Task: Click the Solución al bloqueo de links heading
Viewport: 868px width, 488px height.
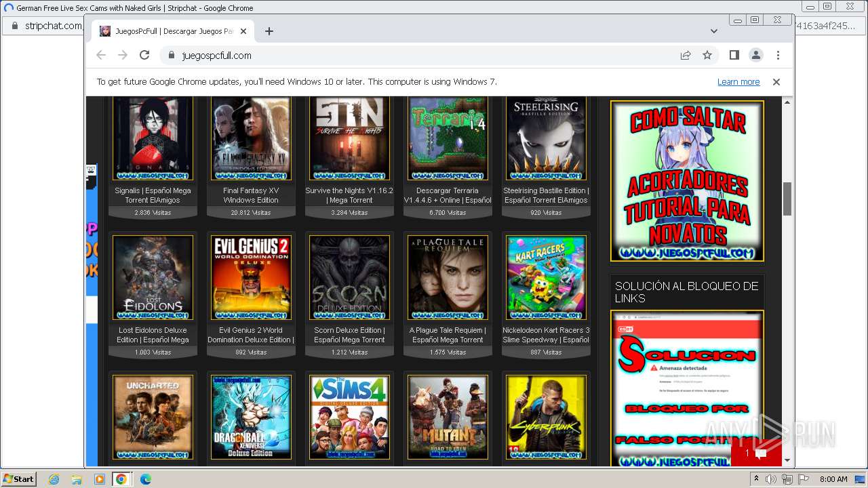Action: pyautogui.click(x=686, y=292)
